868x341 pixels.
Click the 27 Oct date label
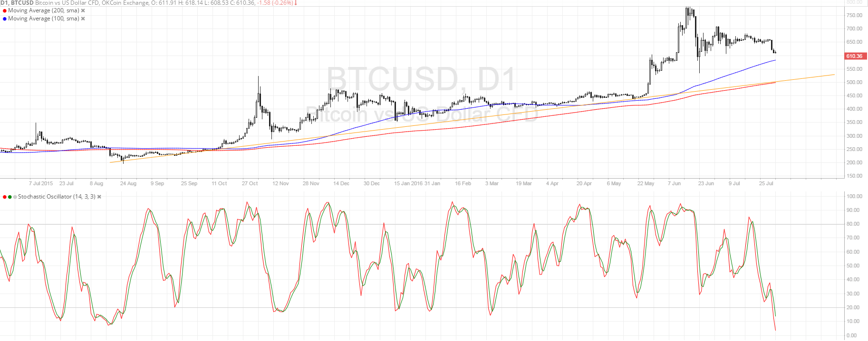click(250, 183)
